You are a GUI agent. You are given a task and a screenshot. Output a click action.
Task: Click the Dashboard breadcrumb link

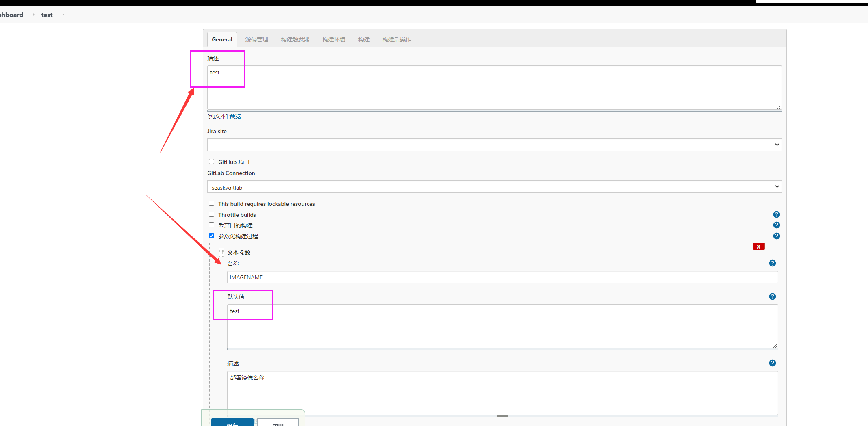(11, 15)
